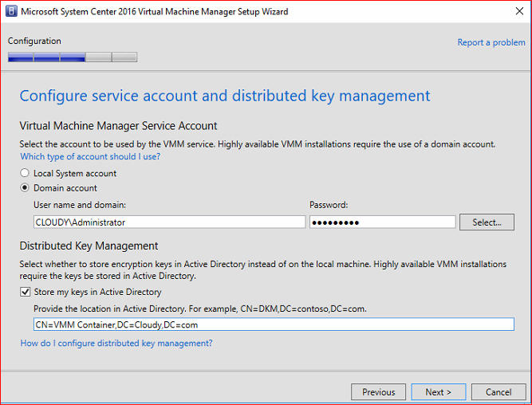
Task: Open 'How do I configure distributed key management?' link
Action: [116, 343]
